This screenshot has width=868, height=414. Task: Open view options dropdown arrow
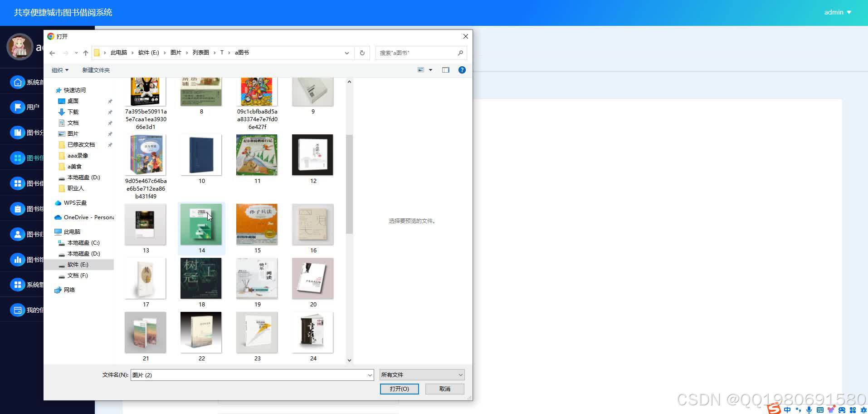pyautogui.click(x=430, y=70)
